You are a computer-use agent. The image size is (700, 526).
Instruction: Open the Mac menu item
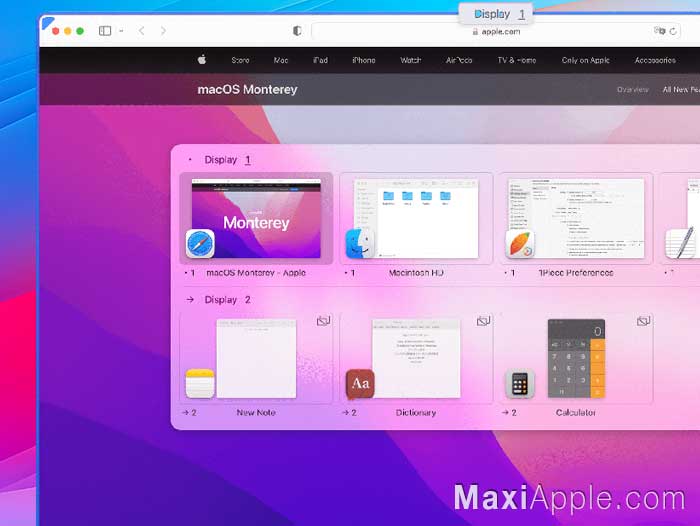281,60
